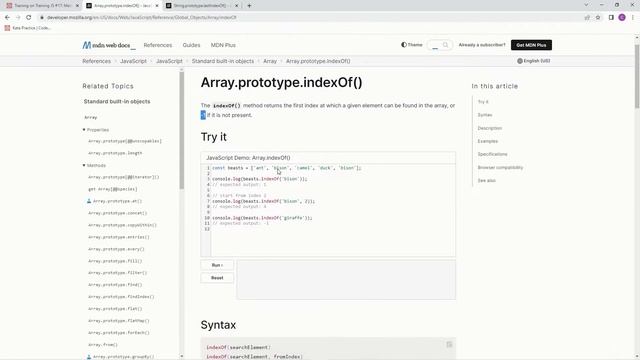Jump to Syntax in the article outline
The width and height of the screenshot is (640, 360).
pyautogui.click(x=485, y=115)
